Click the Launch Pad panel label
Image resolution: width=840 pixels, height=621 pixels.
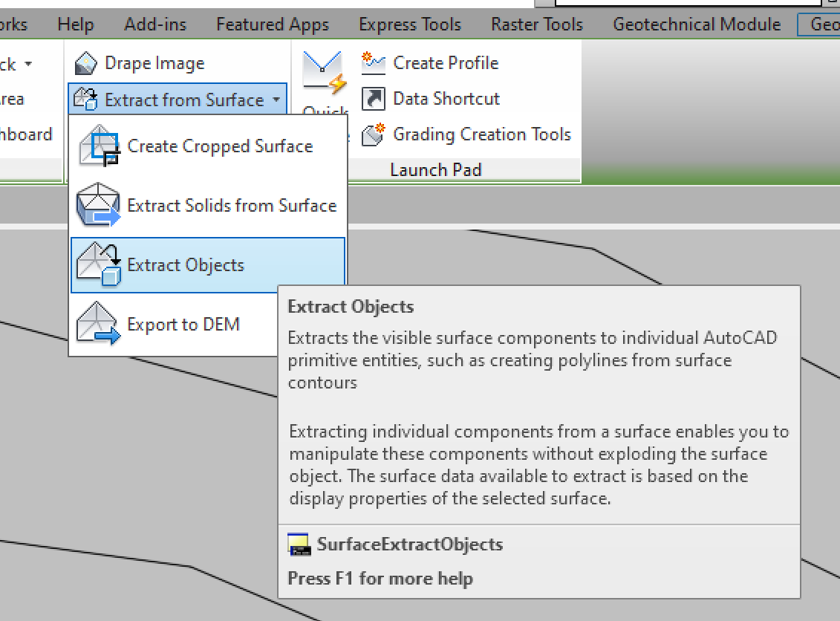435,169
